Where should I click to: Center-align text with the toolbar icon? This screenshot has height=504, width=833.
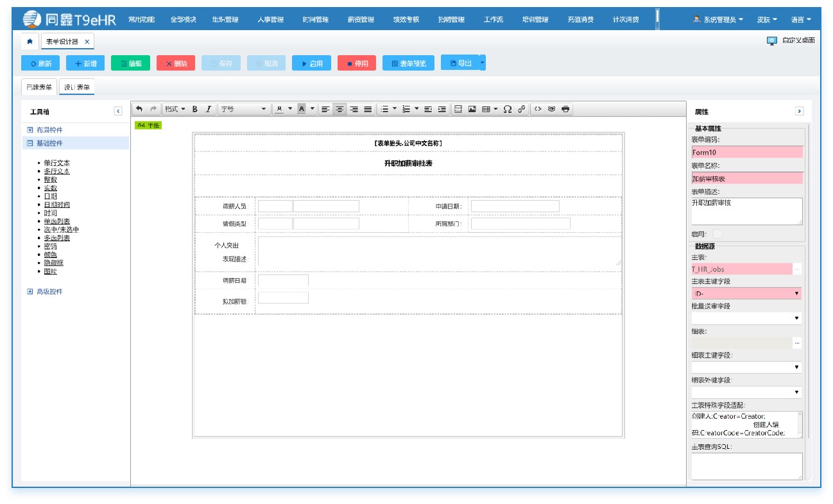pyautogui.click(x=339, y=109)
